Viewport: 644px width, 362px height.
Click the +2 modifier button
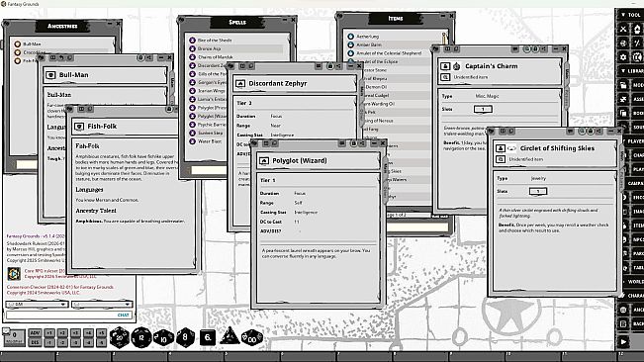tap(62, 333)
